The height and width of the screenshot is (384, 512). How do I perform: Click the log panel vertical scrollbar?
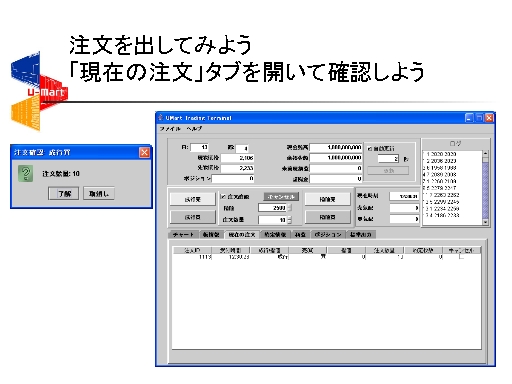click(485, 188)
